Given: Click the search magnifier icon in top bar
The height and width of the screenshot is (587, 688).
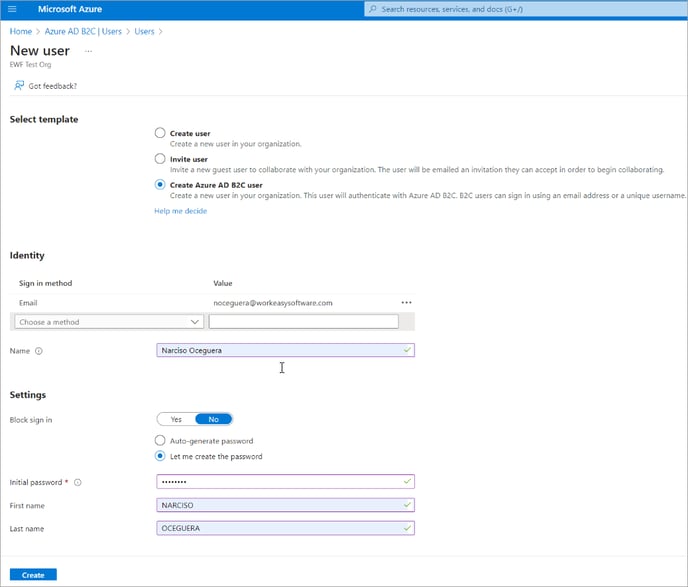Looking at the screenshot, I should pos(373,9).
